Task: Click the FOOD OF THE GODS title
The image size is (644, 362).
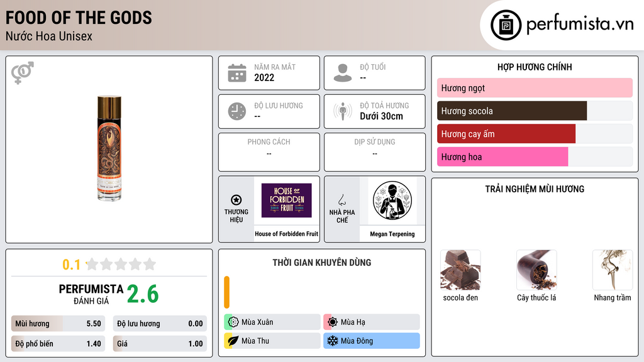Action: [x=79, y=18]
